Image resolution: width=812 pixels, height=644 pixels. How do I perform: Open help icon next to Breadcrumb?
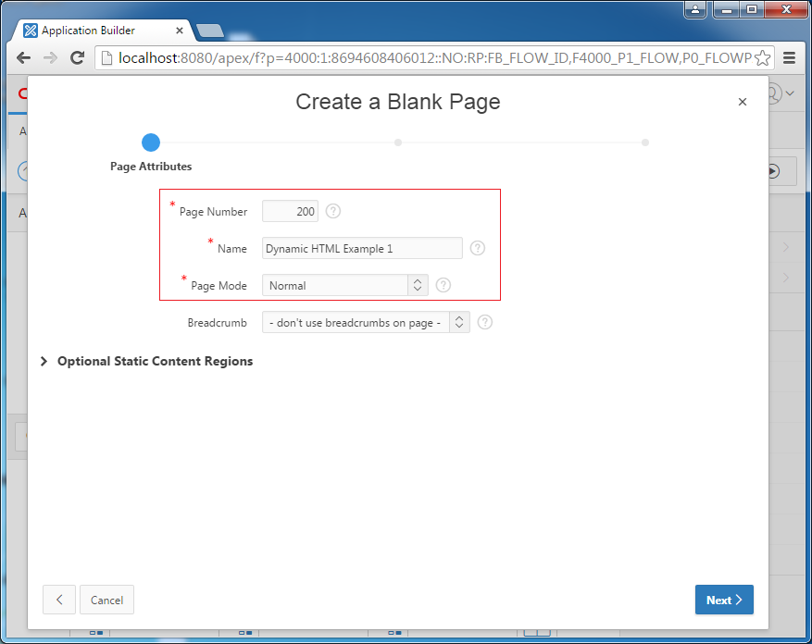[485, 322]
